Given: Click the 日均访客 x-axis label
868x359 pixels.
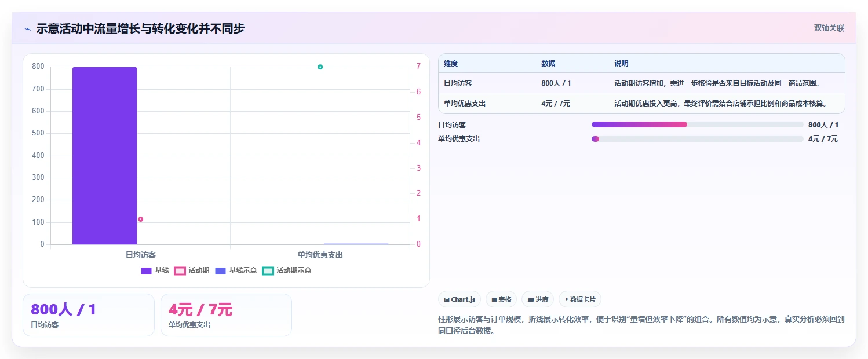Looking at the screenshot, I should tap(140, 255).
